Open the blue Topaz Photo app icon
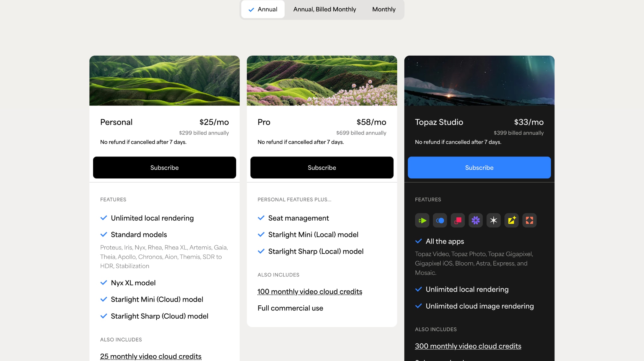 [440, 220]
